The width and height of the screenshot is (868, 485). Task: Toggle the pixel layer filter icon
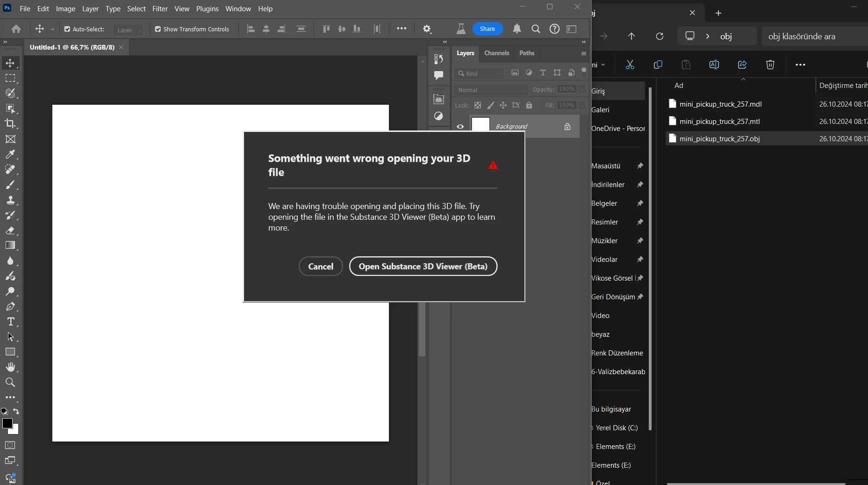coord(515,73)
